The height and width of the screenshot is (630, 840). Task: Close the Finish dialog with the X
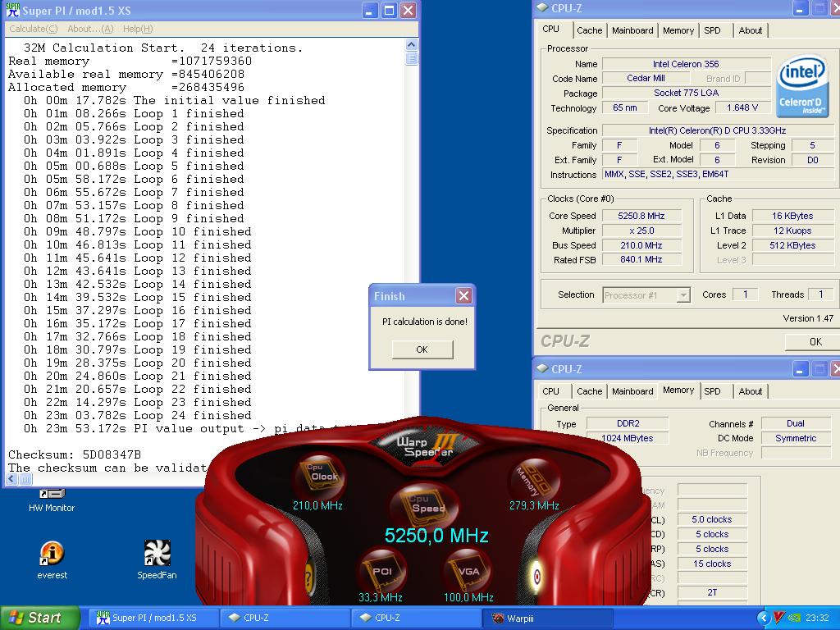464,295
